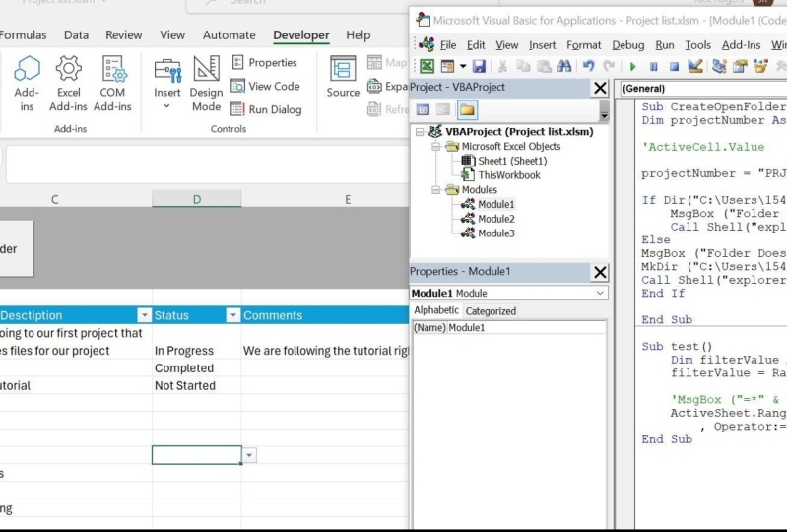787x532 pixels.
Task: Open the VBA Add-Ins menu
Action: [741, 45]
